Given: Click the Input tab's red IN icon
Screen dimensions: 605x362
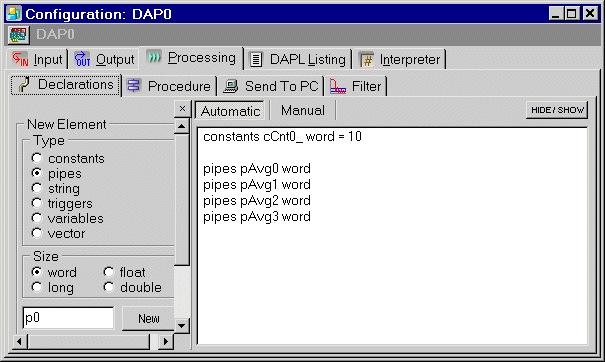Looking at the screenshot, I should pyautogui.click(x=20, y=59).
